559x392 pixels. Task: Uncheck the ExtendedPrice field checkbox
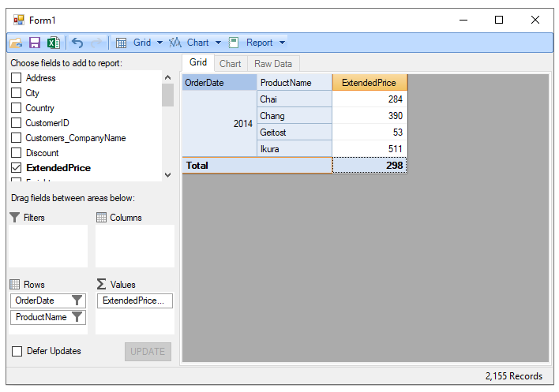(16, 168)
